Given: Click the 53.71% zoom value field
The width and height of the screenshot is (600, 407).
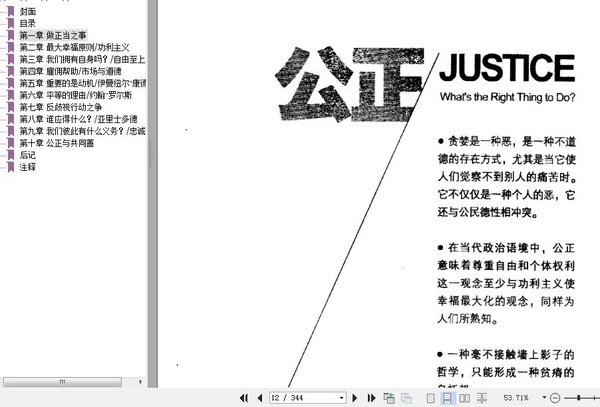Looking at the screenshot, I should coord(516,398).
